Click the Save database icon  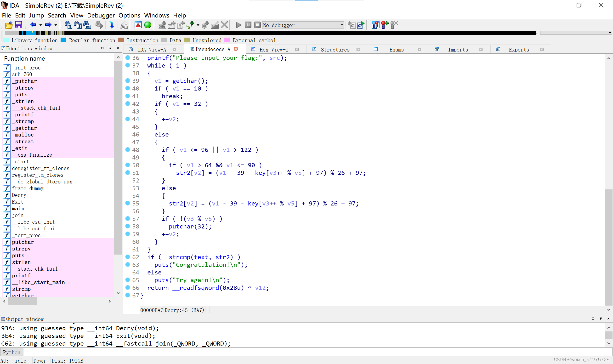(x=19, y=25)
